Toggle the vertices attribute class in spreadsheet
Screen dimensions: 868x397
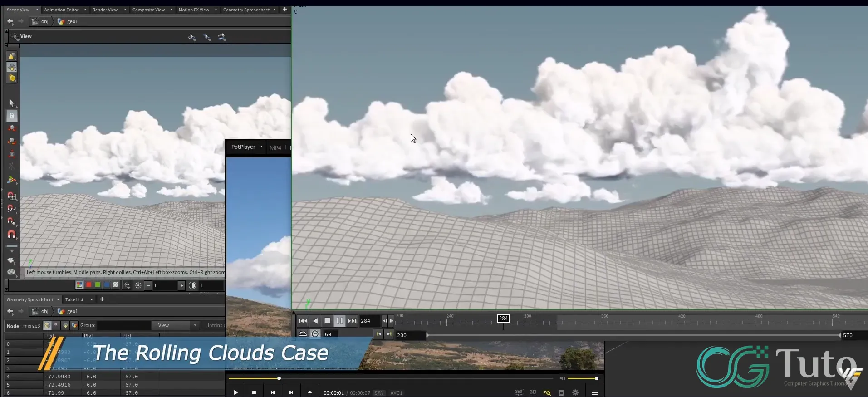click(56, 325)
